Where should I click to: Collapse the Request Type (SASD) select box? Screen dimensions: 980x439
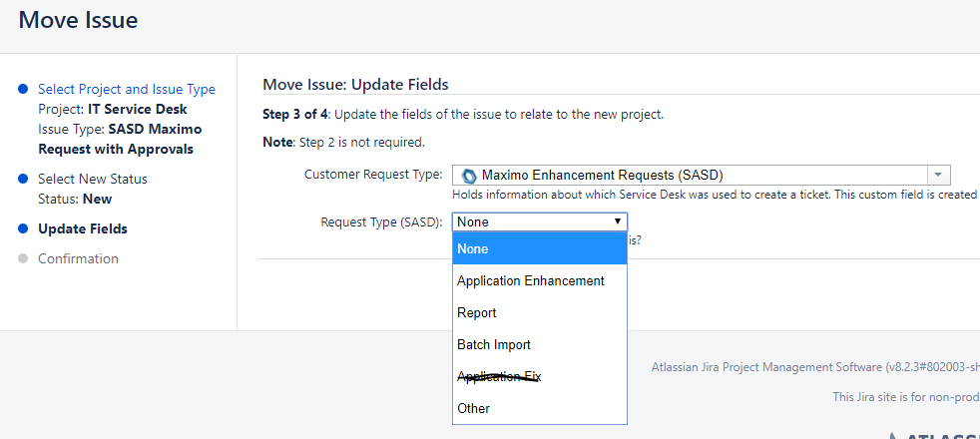pos(540,221)
